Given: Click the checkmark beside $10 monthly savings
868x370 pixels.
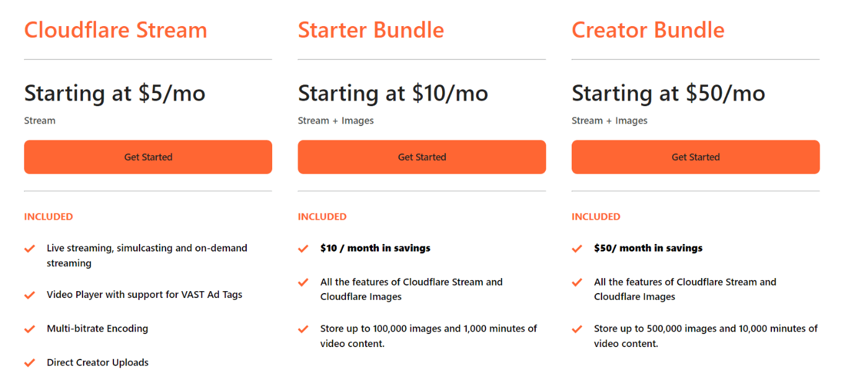Looking at the screenshot, I should (x=303, y=248).
